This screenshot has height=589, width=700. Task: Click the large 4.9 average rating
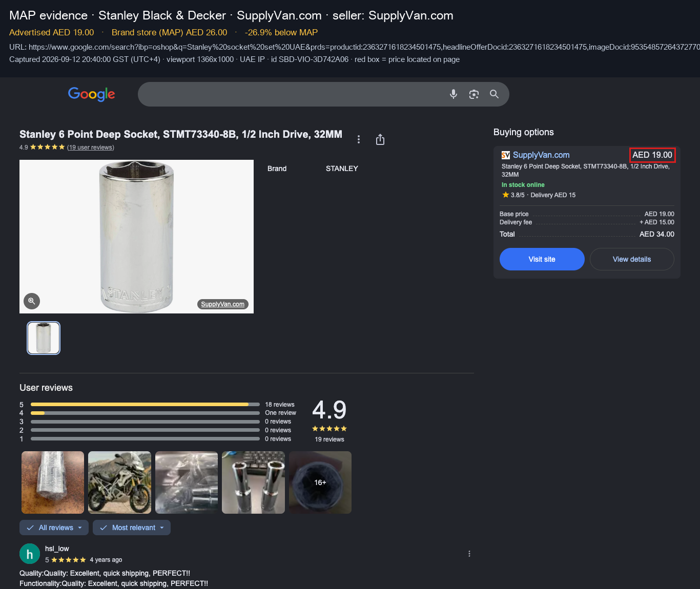coord(330,410)
